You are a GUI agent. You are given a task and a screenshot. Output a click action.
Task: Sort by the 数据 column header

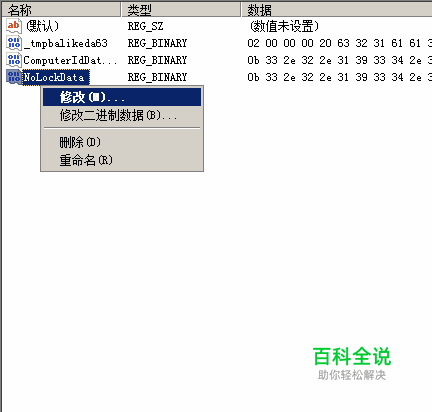pyautogui.click(x=337, y=9)
